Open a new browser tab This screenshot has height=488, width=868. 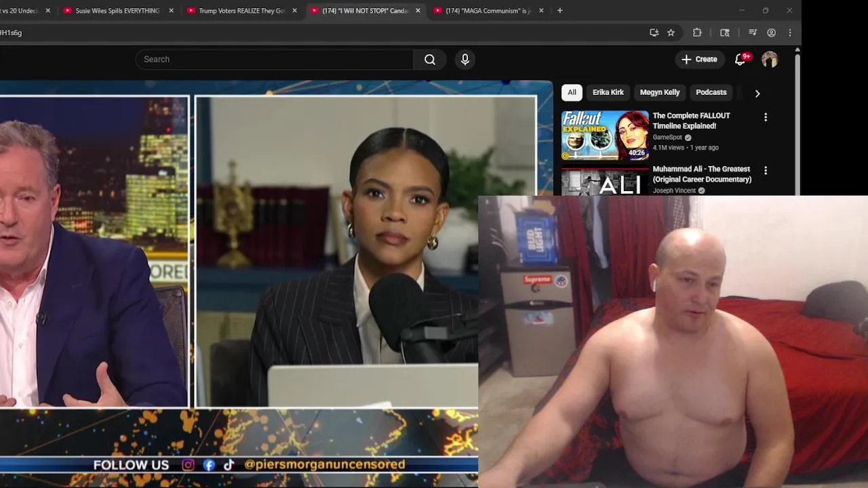coord(559,11)
